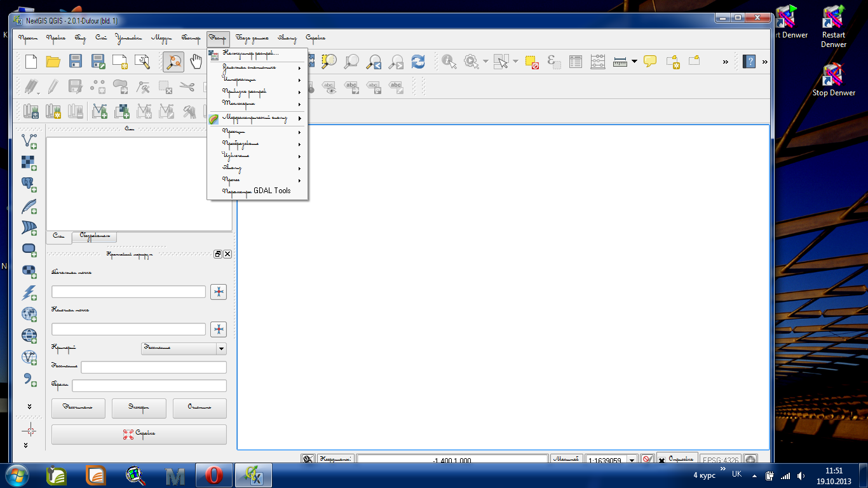Open Параметры GDAL Tools menu entry
868x488 pixels.
click(x=256, y=191)
